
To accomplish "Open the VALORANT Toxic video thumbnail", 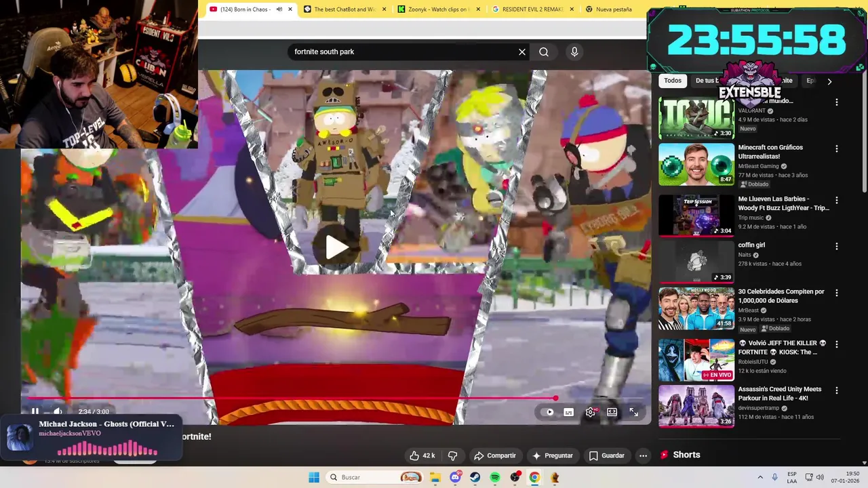I will 696,118.
